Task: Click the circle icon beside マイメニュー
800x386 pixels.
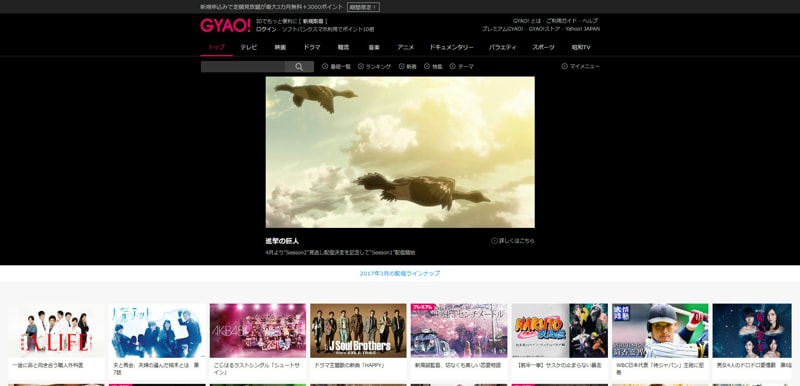Action: tap(564, 66)
